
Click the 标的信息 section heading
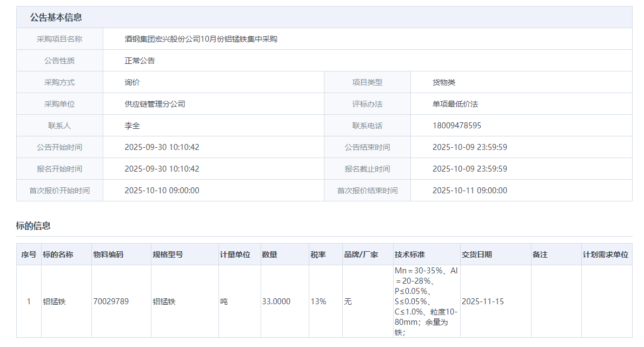tap(34, 226)
